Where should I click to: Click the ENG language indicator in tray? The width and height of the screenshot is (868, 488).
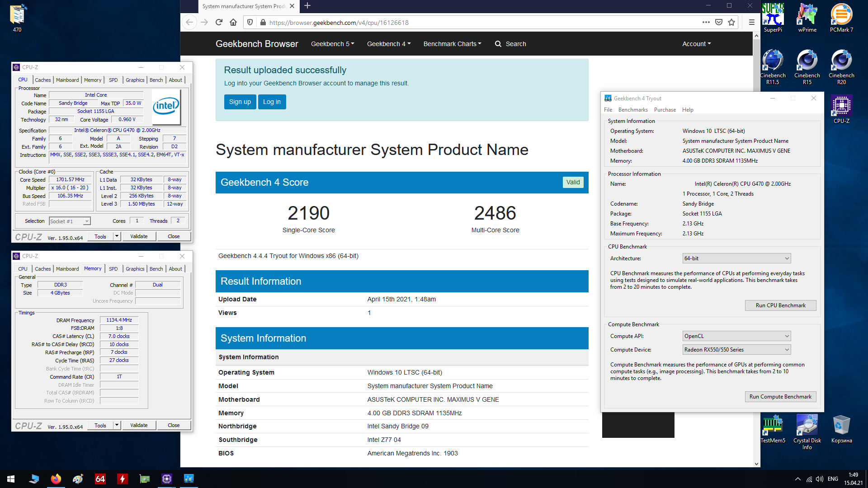pos(833,479)
